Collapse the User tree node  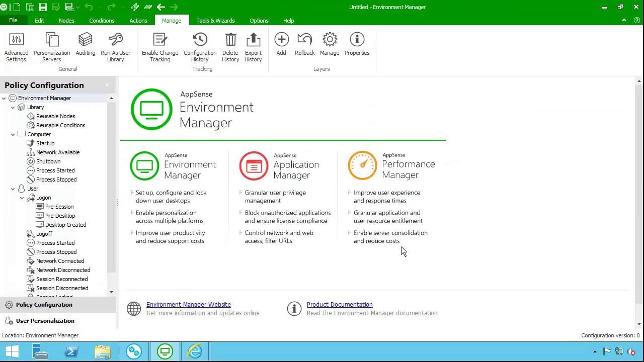[13, 189]
